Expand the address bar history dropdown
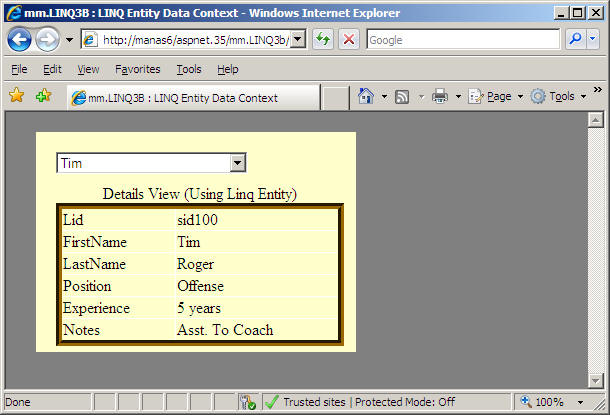The height and width of the screenshot is (415, 610). coord(298,39)
